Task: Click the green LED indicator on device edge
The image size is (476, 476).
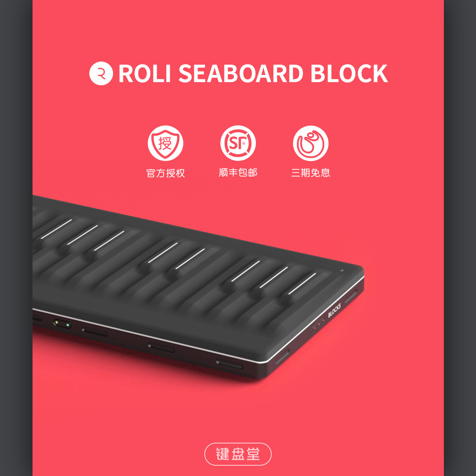Action: pos(62,324)
